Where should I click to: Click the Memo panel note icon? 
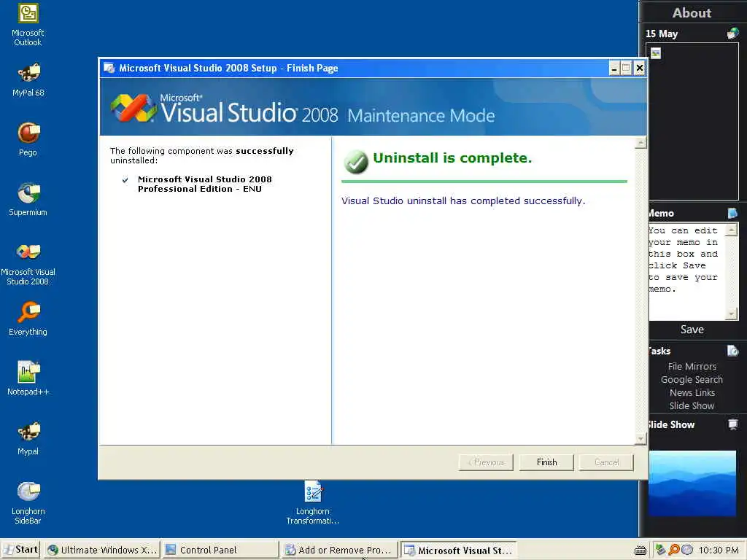[x=732, y=213]
